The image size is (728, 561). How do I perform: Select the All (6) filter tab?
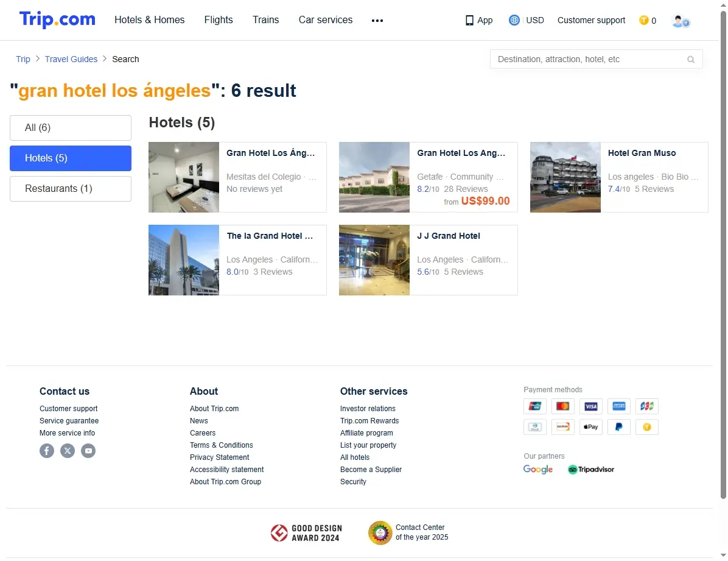71,128
